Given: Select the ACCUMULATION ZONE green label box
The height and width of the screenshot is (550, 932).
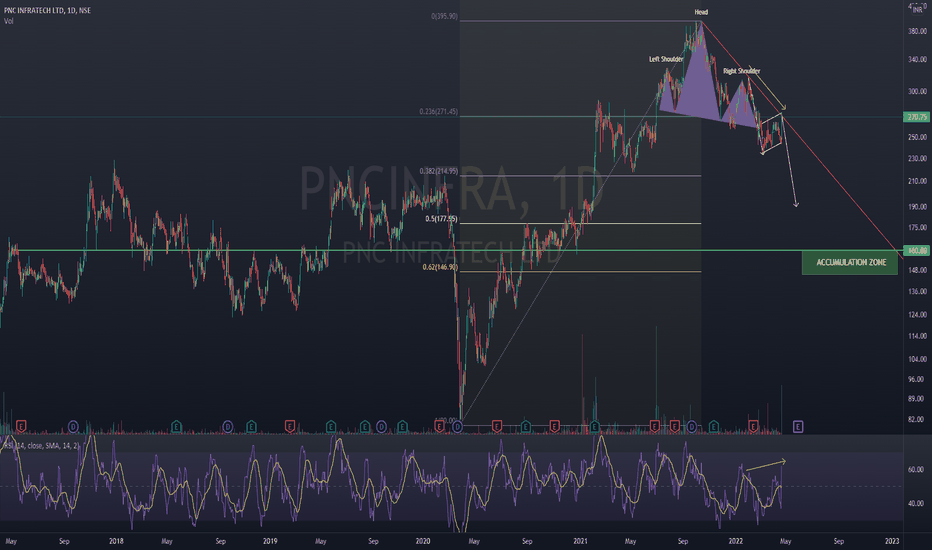Looking at the screenshot, I should 850,262.
